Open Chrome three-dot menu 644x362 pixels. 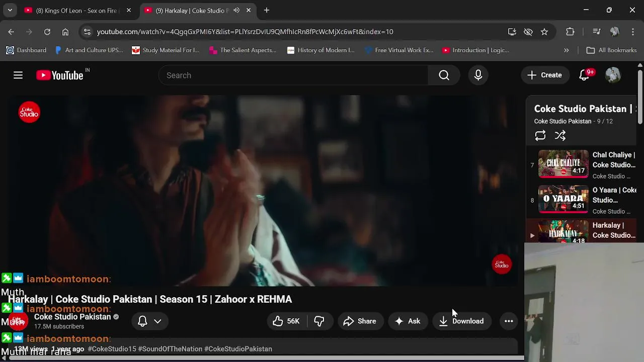(x=633, y=32)
